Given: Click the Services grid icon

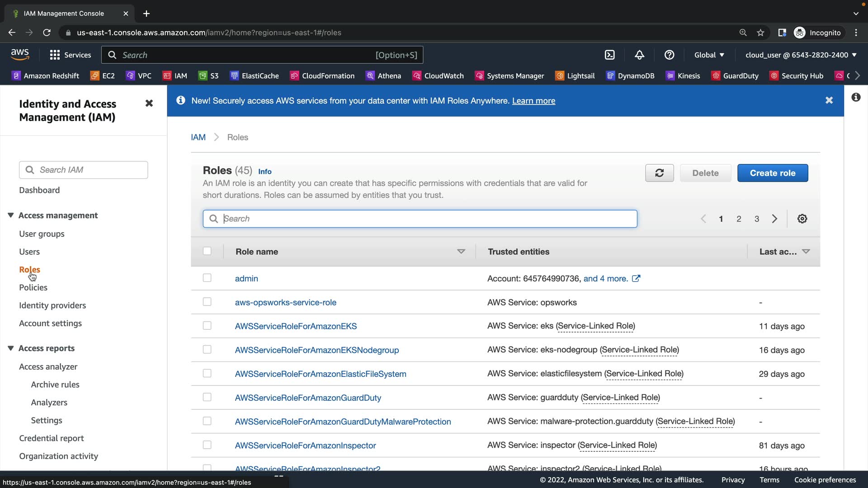Looking at the screenshot, I should [55, 55].
